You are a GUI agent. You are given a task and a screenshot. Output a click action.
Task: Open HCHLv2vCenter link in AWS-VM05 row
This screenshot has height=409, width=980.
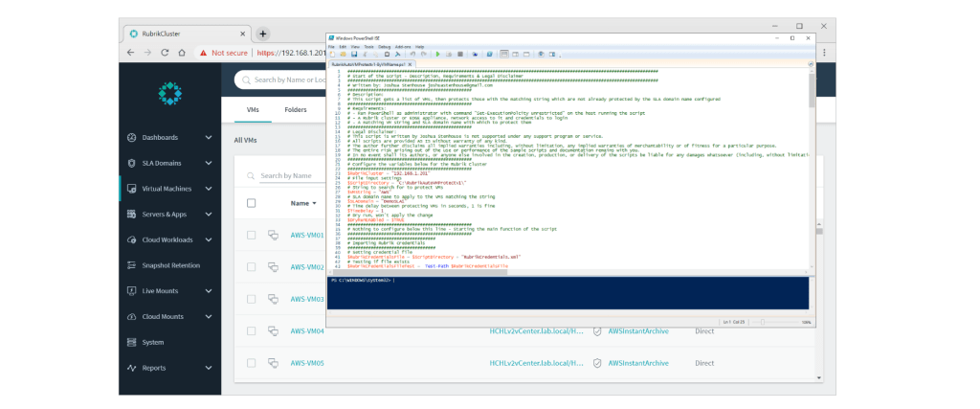click(536, 363)
